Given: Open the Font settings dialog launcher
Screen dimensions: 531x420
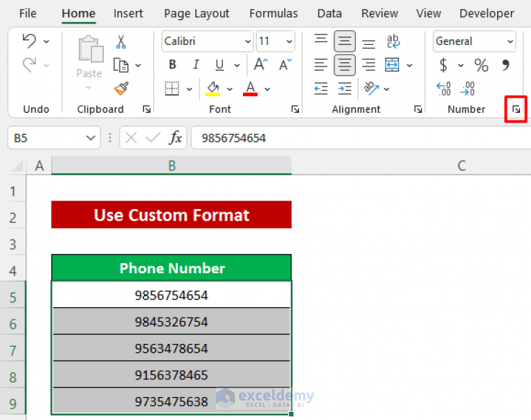Looking at the screenshot, I should pos(296,109).
